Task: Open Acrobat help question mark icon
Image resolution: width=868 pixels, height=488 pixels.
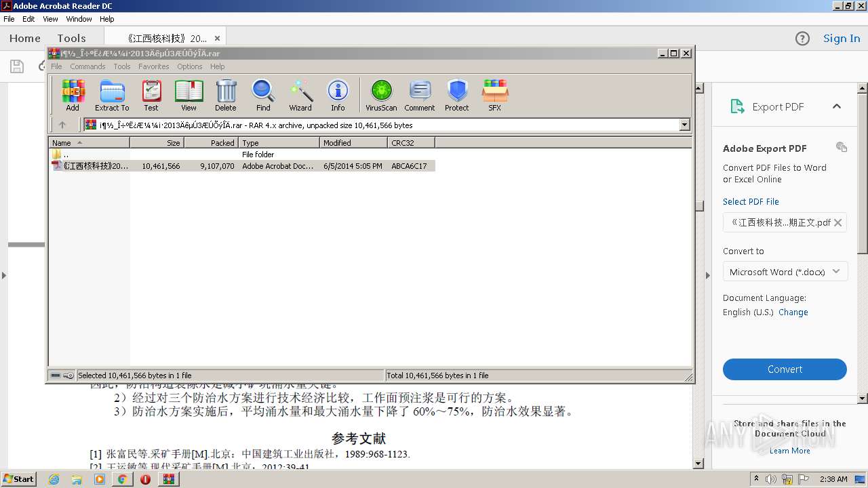Action: (802, 39)
